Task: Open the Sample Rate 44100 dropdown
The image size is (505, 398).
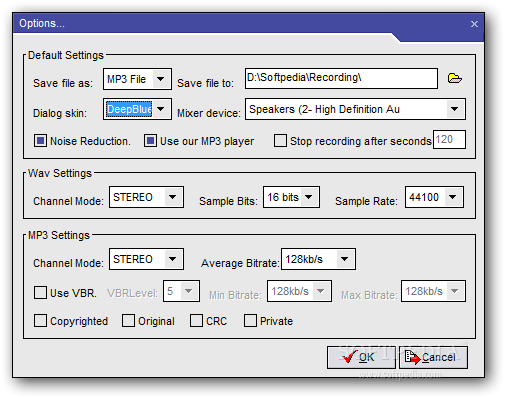Action: pos(434,197)
